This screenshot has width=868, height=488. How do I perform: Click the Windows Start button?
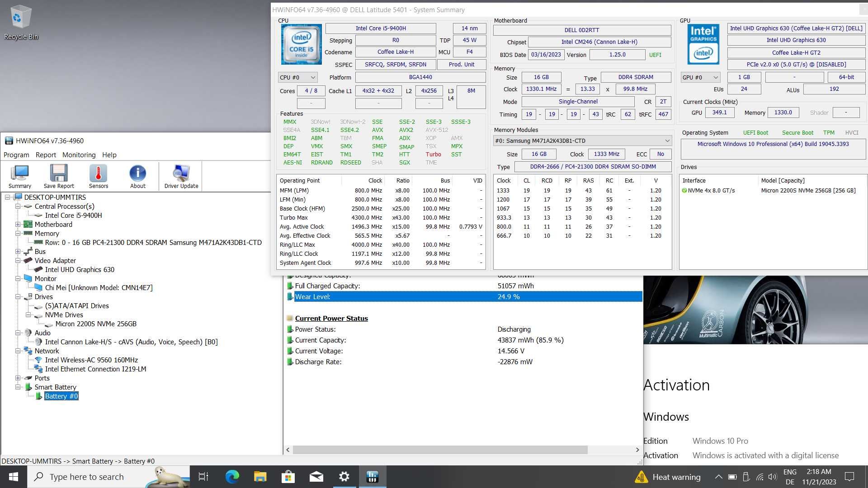coord(14,477)
